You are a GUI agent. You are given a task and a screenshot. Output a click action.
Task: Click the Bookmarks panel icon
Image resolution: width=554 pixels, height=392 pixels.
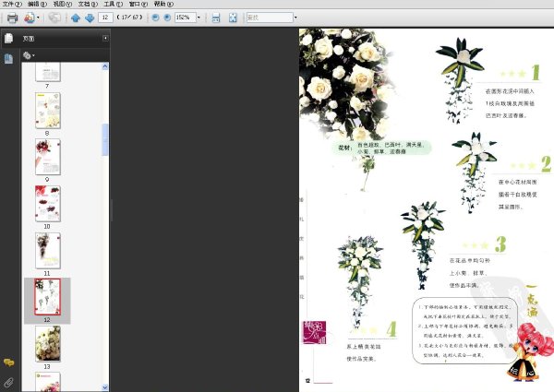pos(8,59)
